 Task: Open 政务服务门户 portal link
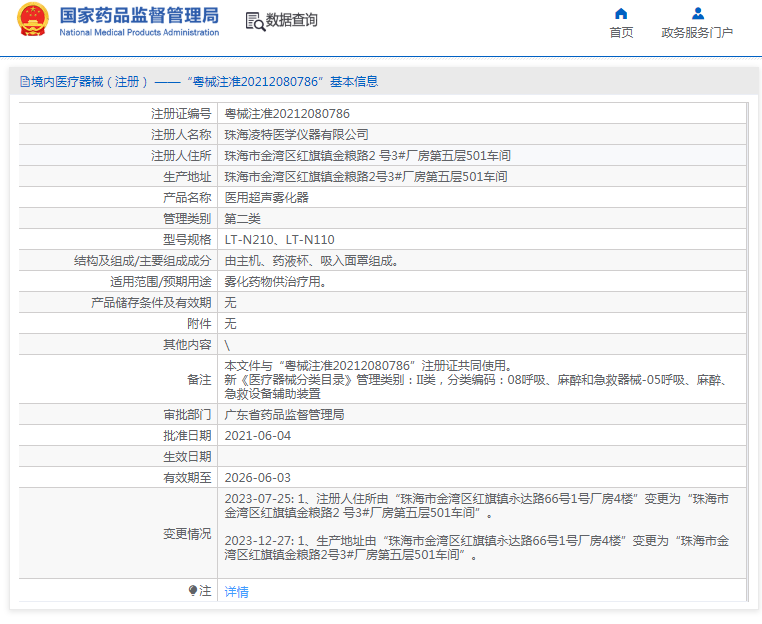697,33
